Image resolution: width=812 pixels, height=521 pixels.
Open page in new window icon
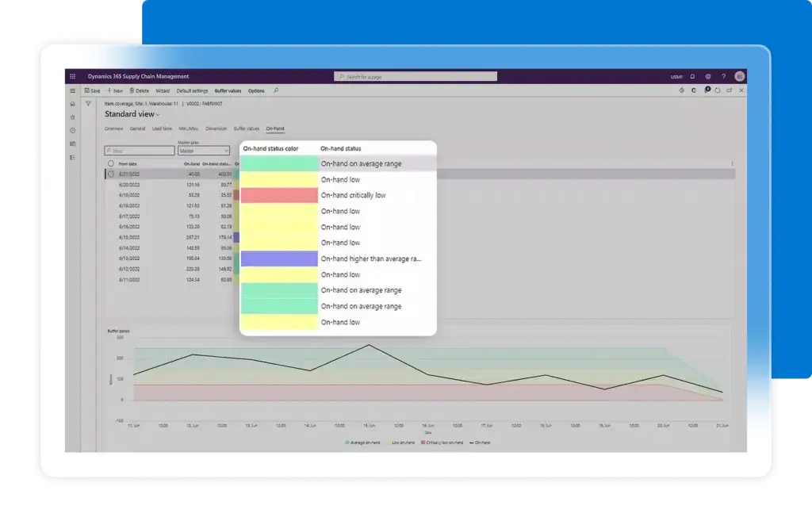(x=730, y=90)
